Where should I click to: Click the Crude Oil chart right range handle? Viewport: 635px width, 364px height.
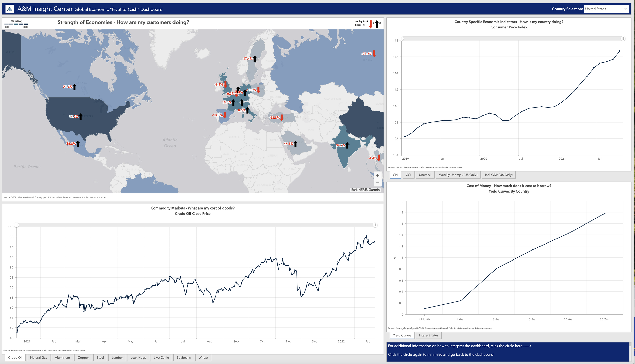375,225
